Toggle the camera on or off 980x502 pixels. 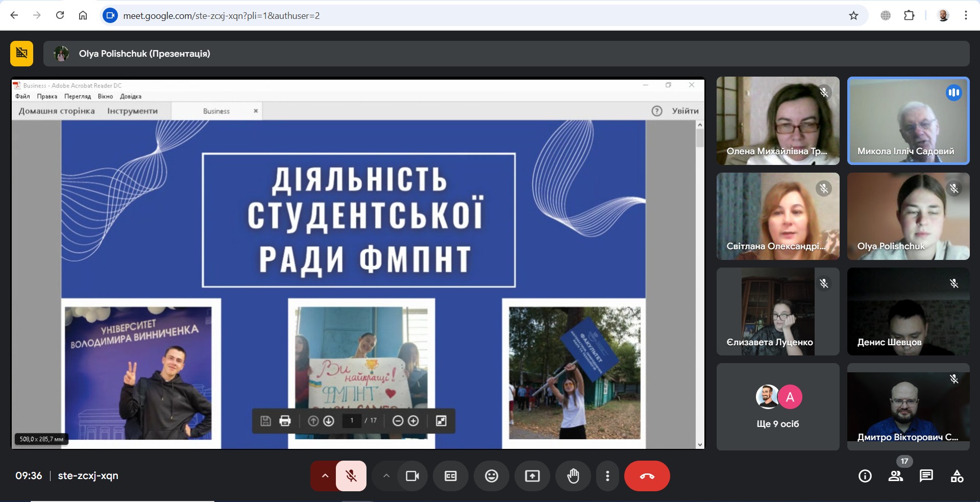[x=412, y=476]
